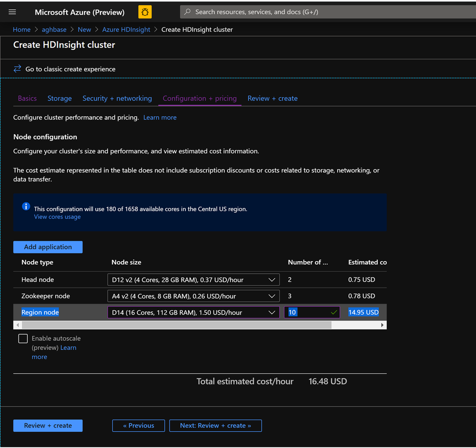Click the Azure HDInsight breadcrumb link
This screenshot has height=448, width=476.
click(x=126, y=30)
